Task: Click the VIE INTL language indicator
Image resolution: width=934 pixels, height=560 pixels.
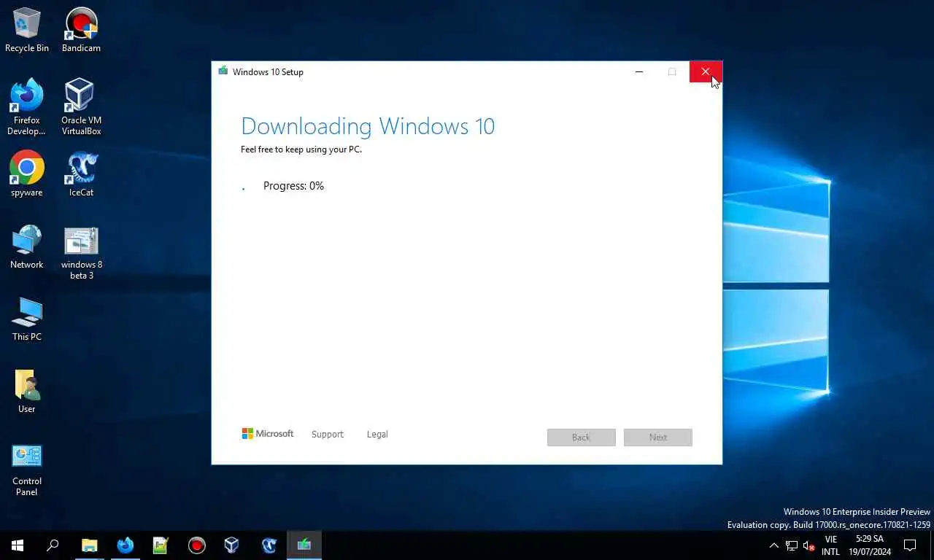Action: click(830, 545)
